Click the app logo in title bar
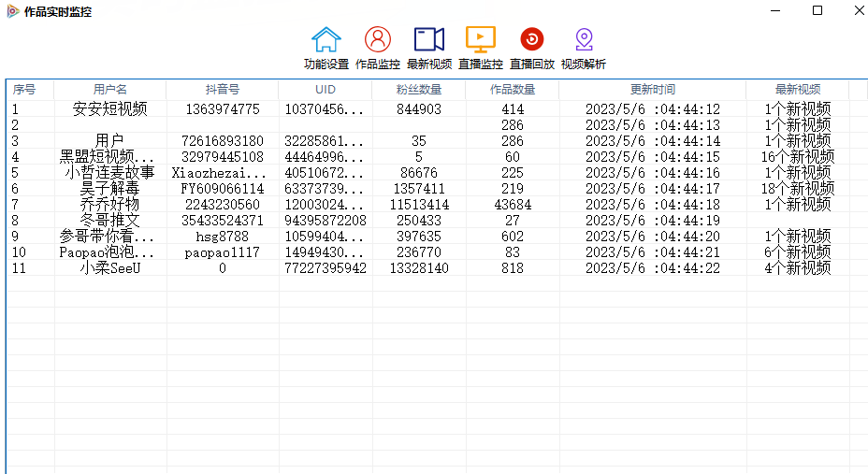868x474 pixels. pyautogui.click(x=13, y=11)
